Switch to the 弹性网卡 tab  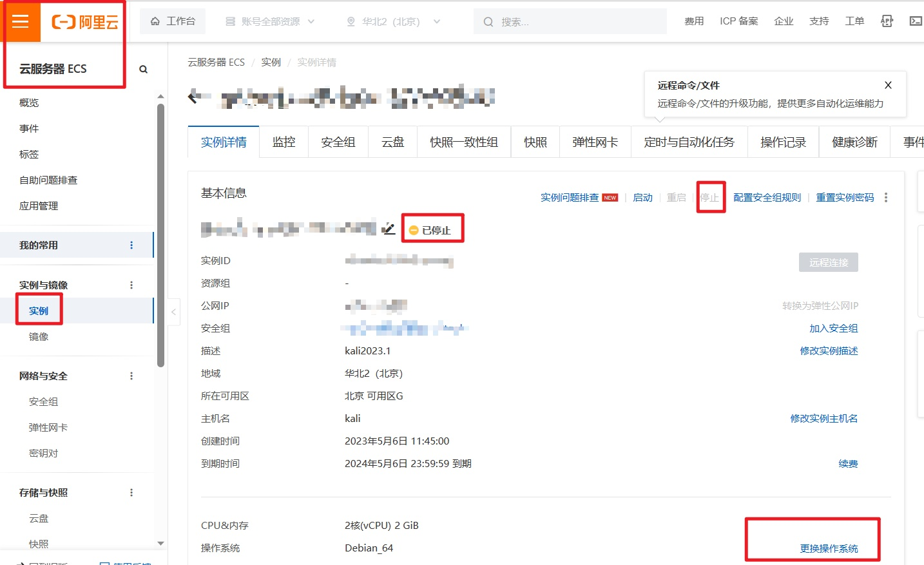595,142
